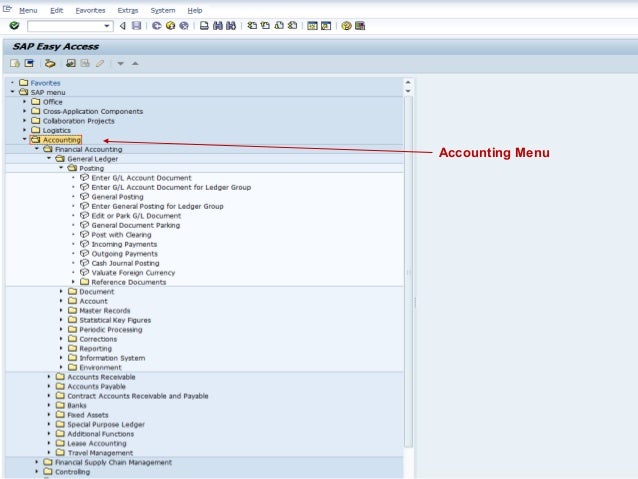Select the Accounts Payable folder
Viewport: 638px width, 479px height.
tap(96, 387)
